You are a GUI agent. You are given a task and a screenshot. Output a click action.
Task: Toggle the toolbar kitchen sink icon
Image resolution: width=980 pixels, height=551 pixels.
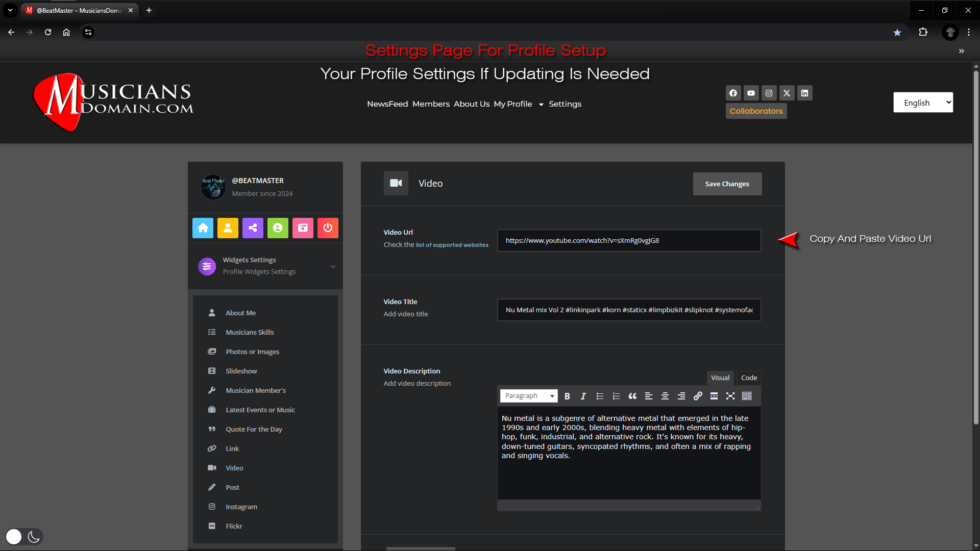tap(747, 396)
